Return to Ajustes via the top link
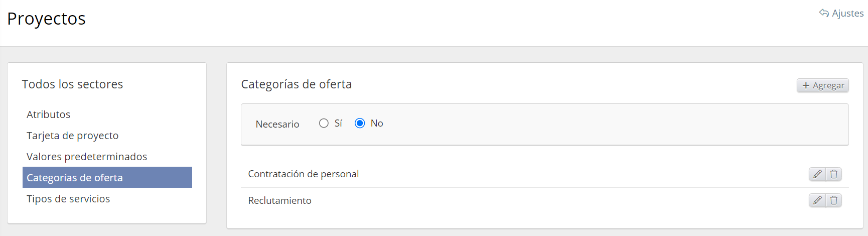 click(847, 13)
